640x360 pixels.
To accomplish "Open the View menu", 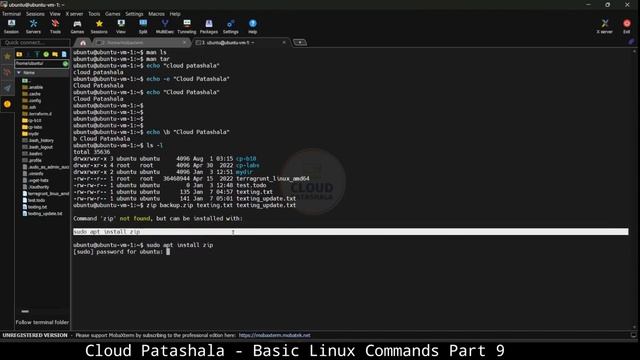I will [55, 14].
